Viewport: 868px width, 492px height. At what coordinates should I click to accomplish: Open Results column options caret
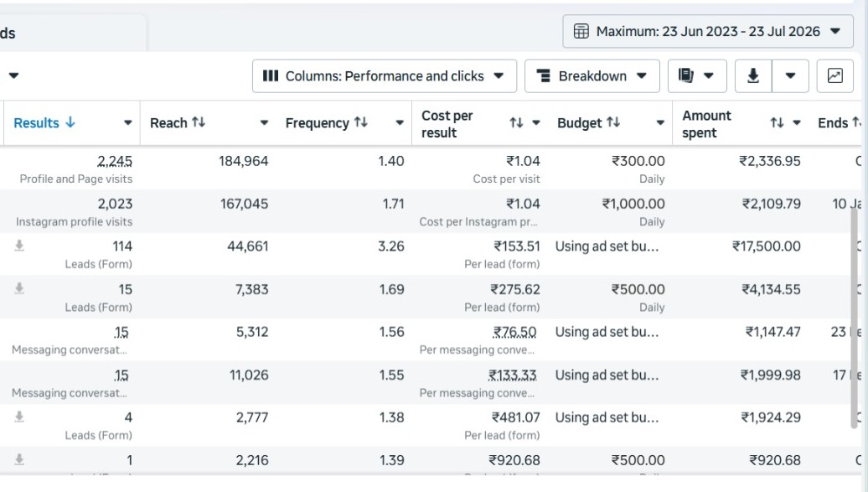[128, 123]
